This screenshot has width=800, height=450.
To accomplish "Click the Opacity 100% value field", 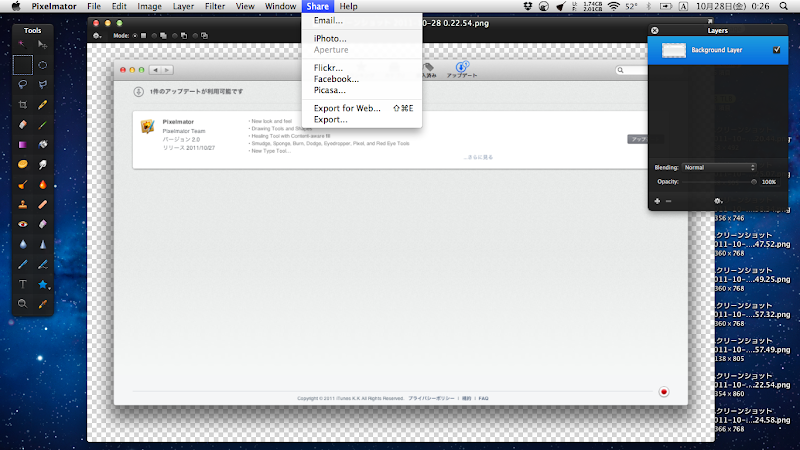I will 769,182.
